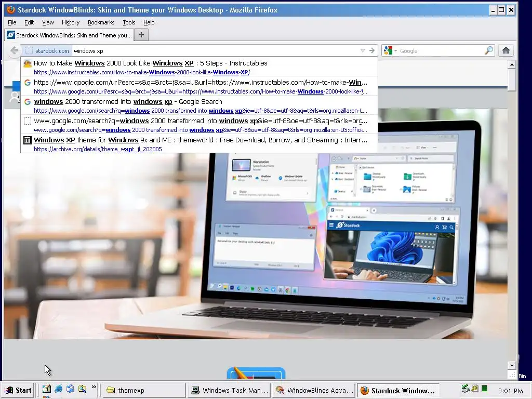532x399 pixels.
Task: Click the Show Desktop quick launch icon
Action: pyautogui.click(x=46, y=389)
